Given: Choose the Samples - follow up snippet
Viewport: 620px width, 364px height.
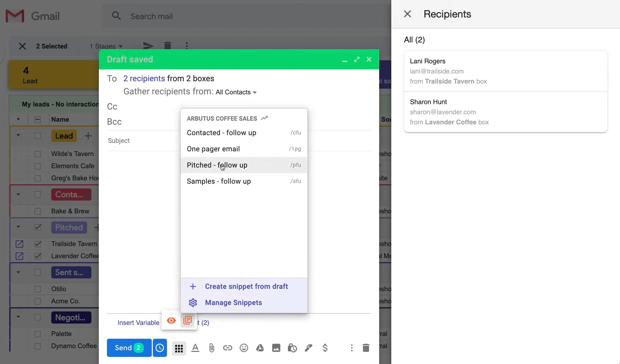Looking at the screenshot, I should [x=244, y=181].
